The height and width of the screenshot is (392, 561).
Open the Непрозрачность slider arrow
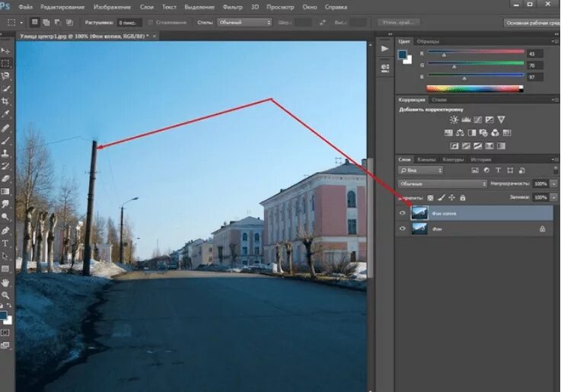554,184
